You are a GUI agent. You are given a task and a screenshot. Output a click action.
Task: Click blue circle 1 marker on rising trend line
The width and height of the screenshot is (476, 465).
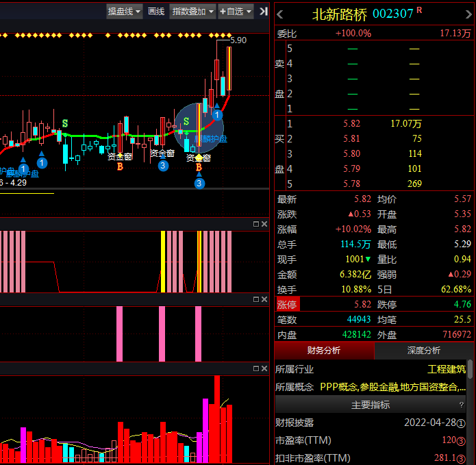pos(217,115)
